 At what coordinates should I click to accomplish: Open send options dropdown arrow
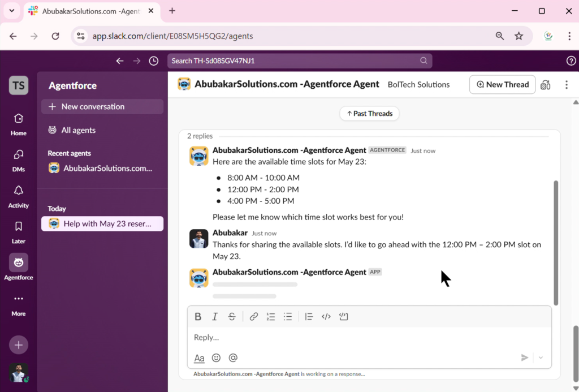tap(541, 357)
